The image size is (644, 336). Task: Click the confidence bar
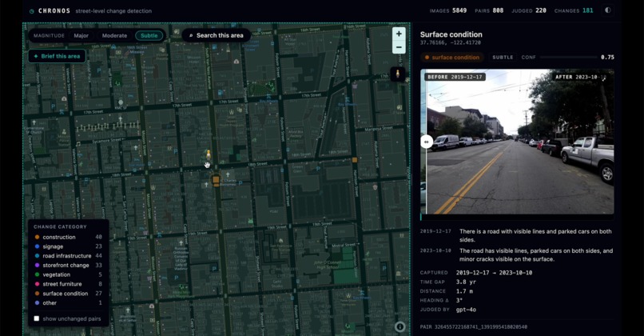569,57
